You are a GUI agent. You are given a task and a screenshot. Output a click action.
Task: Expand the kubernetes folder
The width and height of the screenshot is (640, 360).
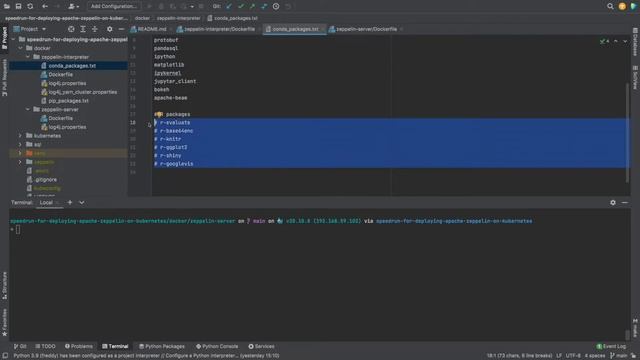[x=20, y=136]
